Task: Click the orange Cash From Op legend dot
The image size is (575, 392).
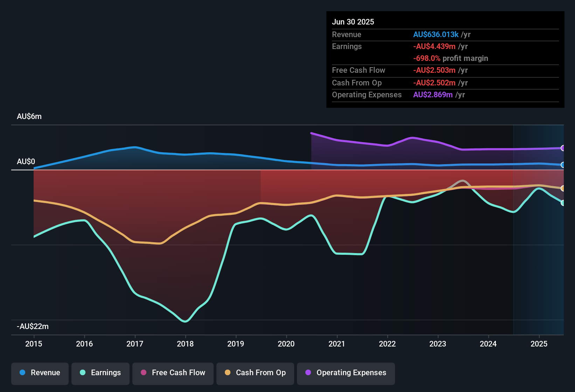Action: tap(228, 373)
